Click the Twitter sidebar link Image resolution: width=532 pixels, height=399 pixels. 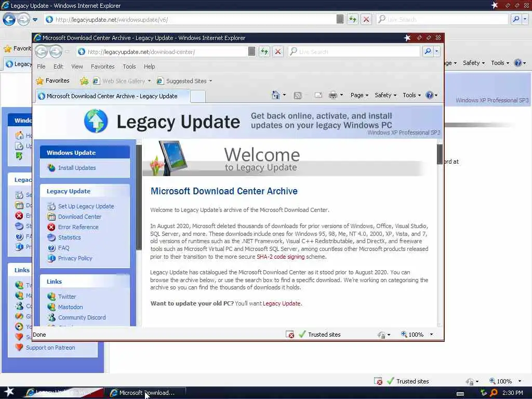[67, 297]
